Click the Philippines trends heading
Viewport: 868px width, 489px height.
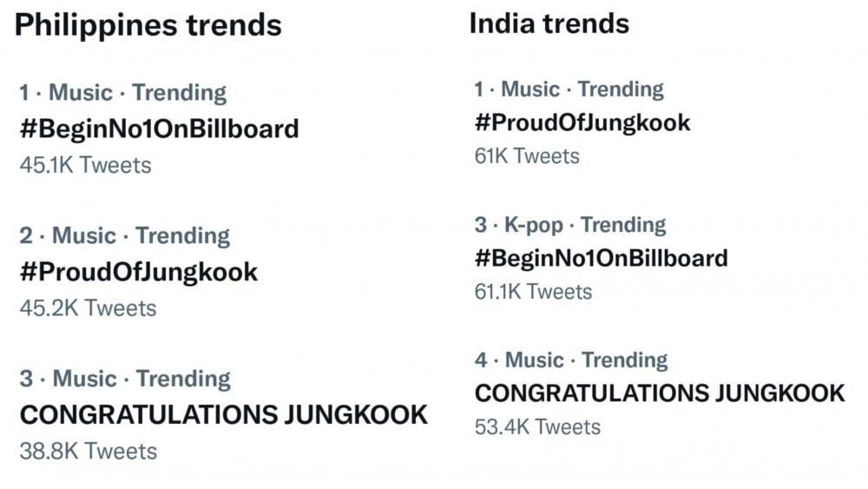tap(148, 24)
